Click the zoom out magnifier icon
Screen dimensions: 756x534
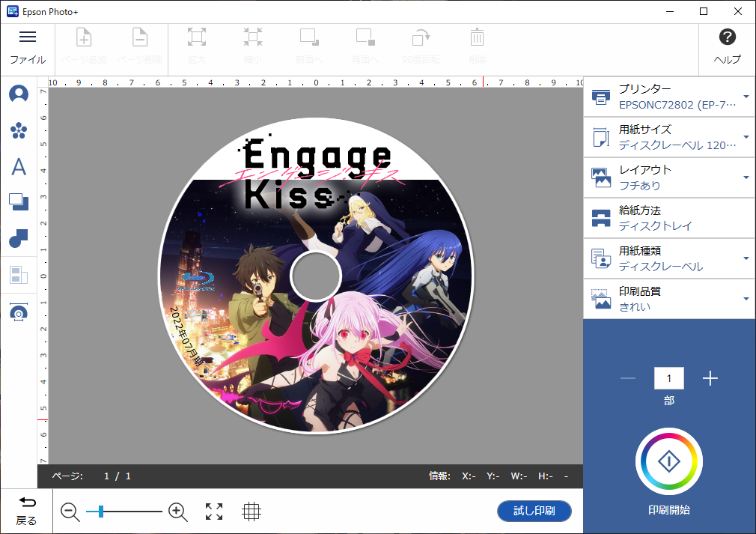pos(70,512)
